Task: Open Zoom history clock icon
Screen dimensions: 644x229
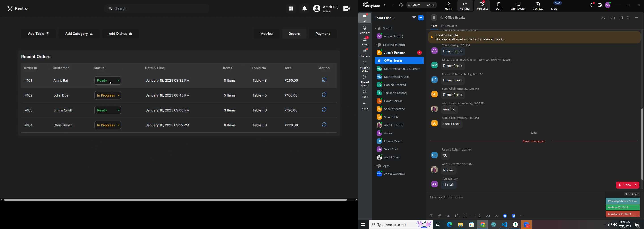Action: 401,5
